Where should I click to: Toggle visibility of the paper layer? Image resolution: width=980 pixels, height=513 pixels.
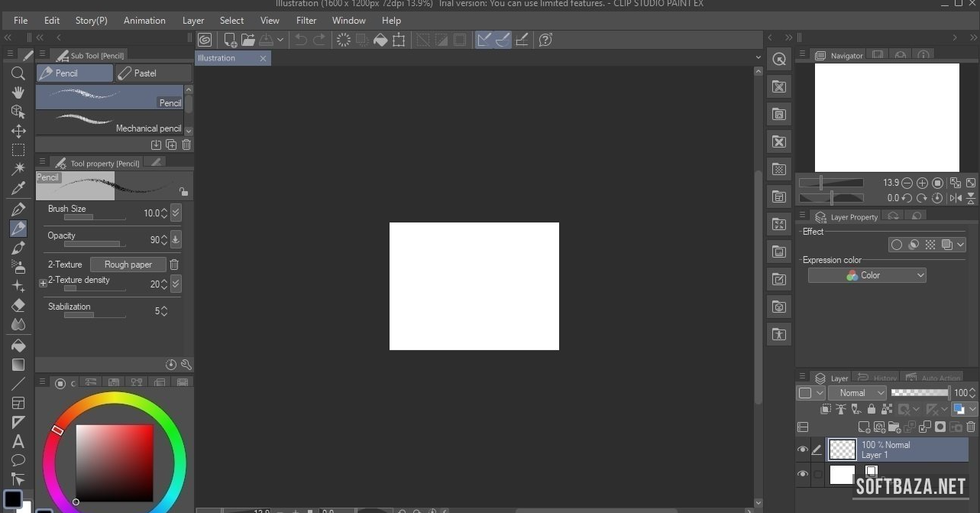tap(803, 475)
